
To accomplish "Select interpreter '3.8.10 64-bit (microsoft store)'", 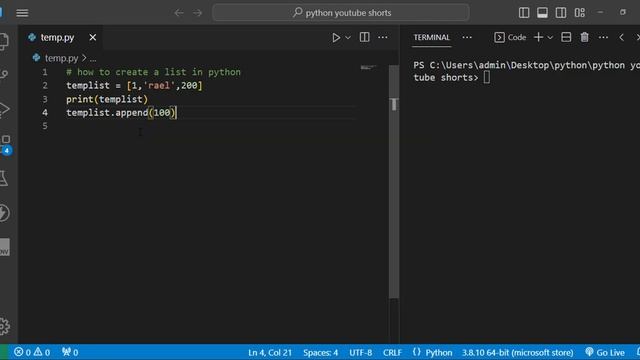I will coord(518,353).
